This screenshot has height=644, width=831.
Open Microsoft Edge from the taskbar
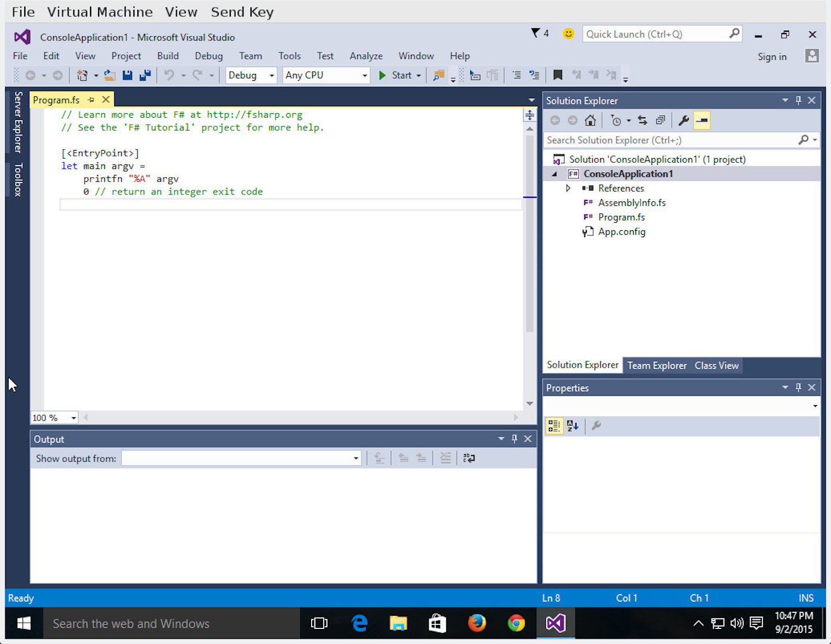pyautogui.click(x=360, y=623)
